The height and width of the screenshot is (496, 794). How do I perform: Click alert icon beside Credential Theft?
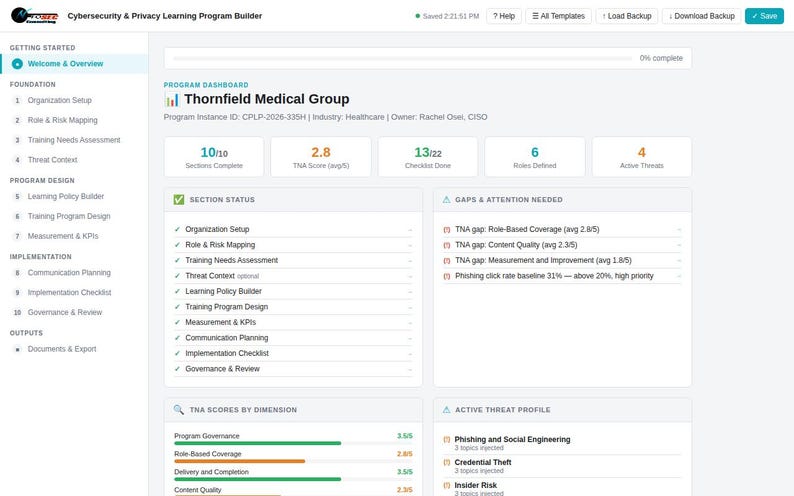pos(447,462)
